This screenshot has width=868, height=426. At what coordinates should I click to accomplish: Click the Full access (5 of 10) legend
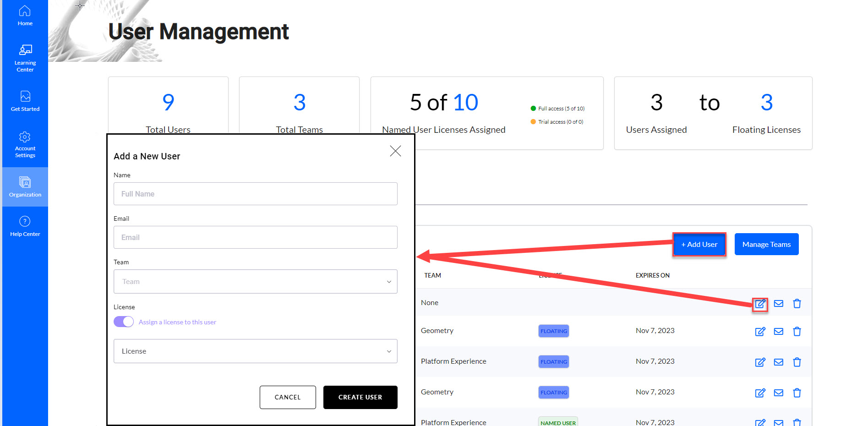tap(558, 109)
